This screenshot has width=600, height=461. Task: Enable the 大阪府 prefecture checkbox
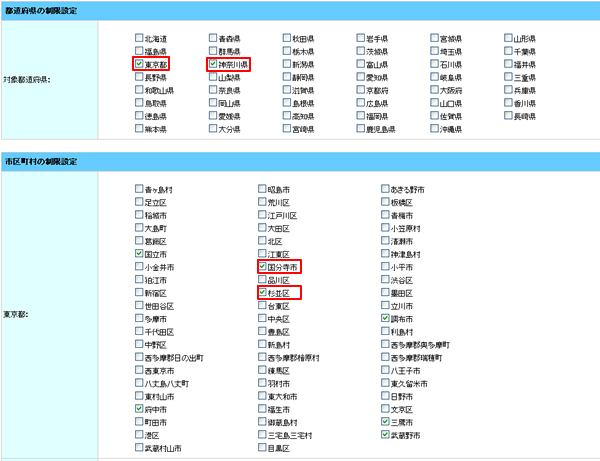click(x=435, y=90)
